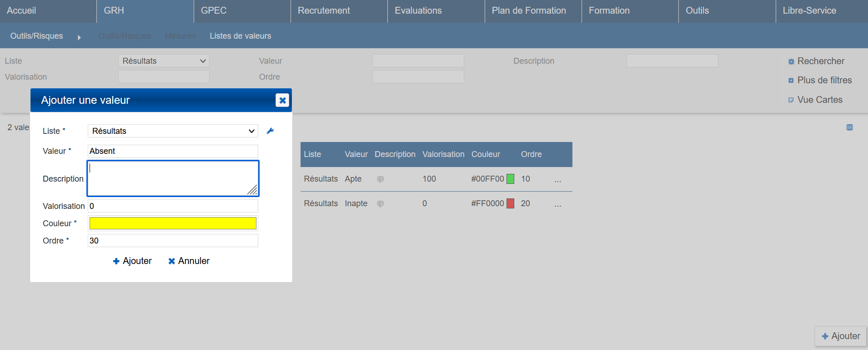The height and width of the screenshot is (350, 868).
Task: Close the Ajouter une valeur dialog
Action: tap(282, 100)
